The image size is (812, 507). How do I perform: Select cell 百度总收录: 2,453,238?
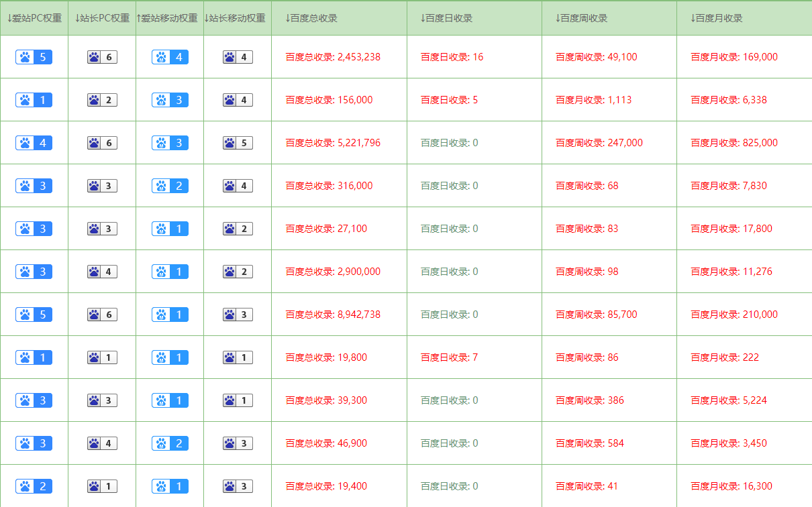(x=333, y=57)
